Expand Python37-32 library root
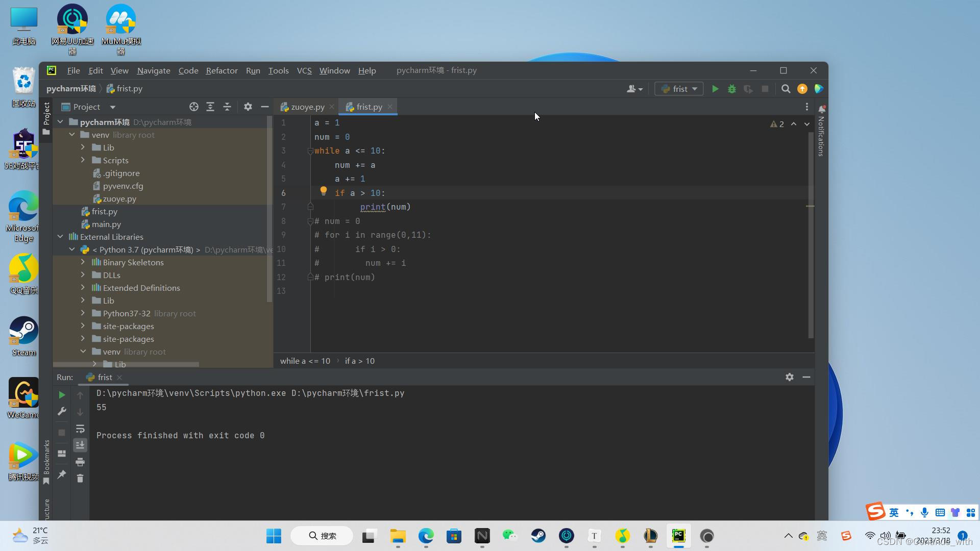Screen dimensions: 980x551 click(x=83, y=313)
